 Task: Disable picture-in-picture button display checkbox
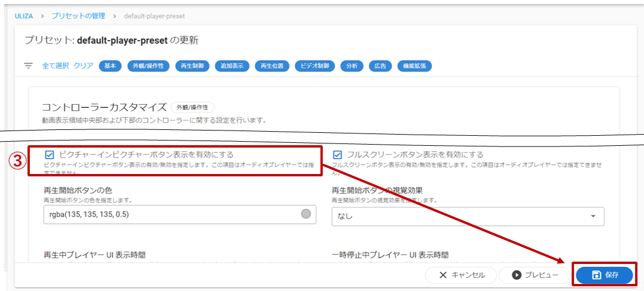click(x=50, y=155)
